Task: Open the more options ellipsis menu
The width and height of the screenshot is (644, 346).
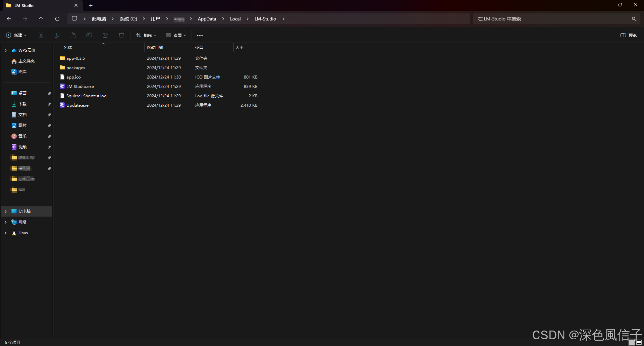Action: (x=200, y=35)
